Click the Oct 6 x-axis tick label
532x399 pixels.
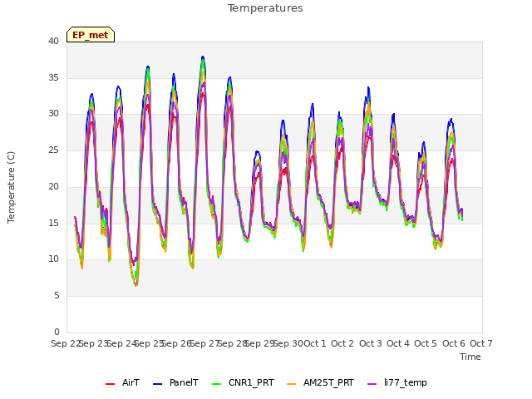click(454, 343)
